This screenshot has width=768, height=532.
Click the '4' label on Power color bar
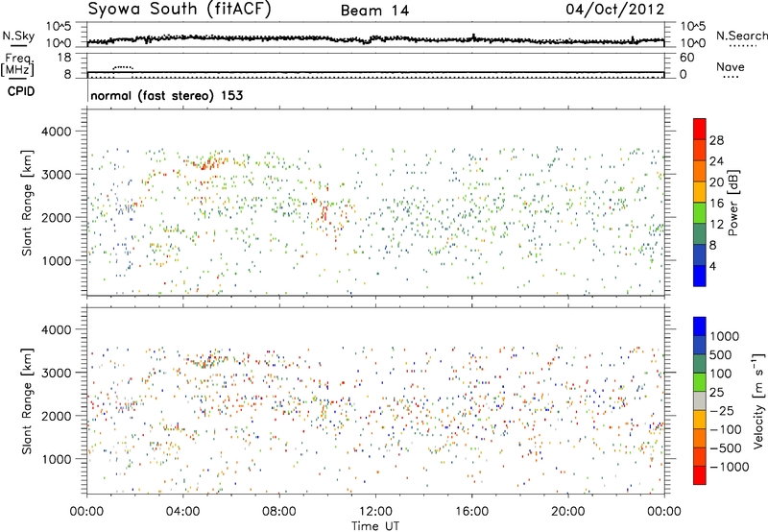[x=712, y=266]
